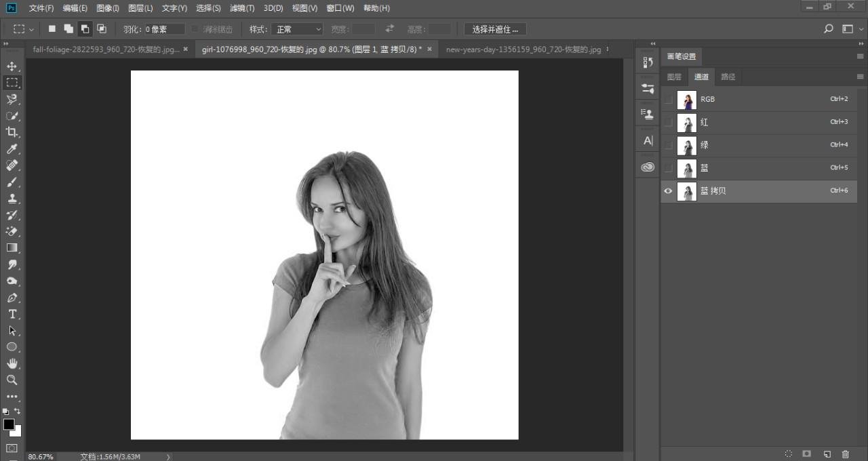Viewport: 868px width, 461px height.
Task: Pick the Eyedropper tool
Action: (12, 149)
